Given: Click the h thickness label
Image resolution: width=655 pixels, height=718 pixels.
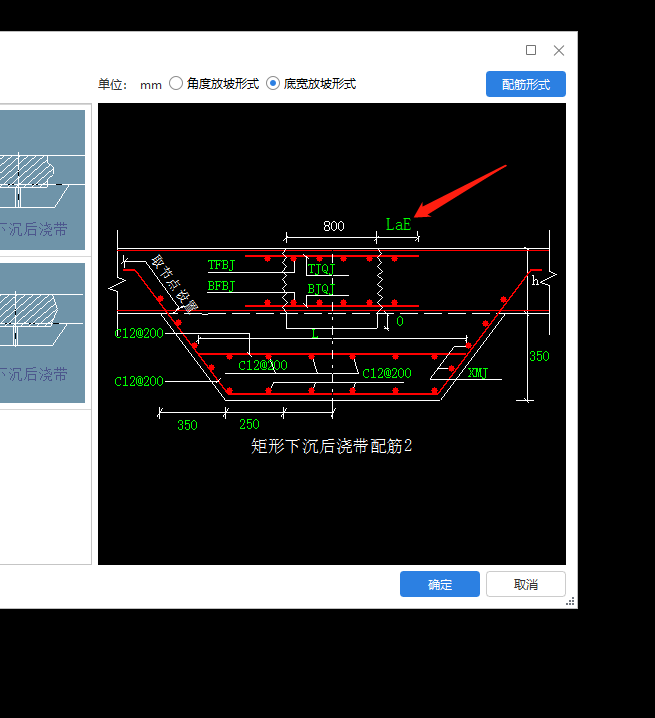Looking at the screenshot, I should tap(535, 281).
